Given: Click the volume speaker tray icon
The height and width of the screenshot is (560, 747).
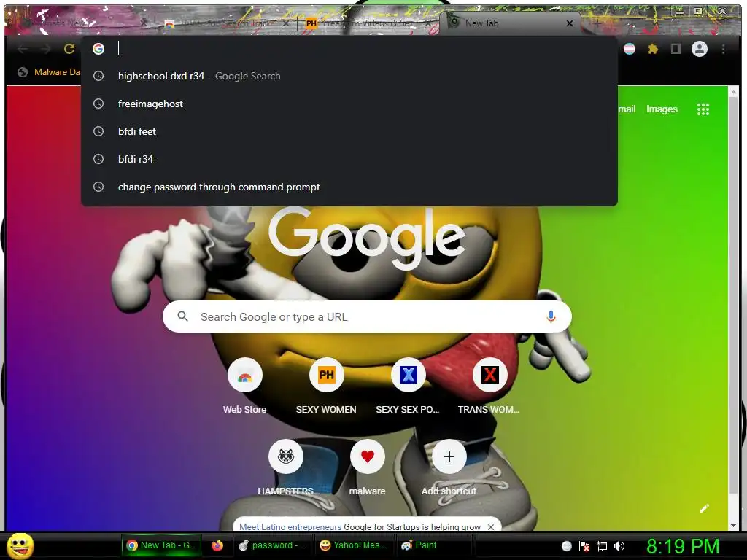Looking at the screenshot, I should pos(619,546).
